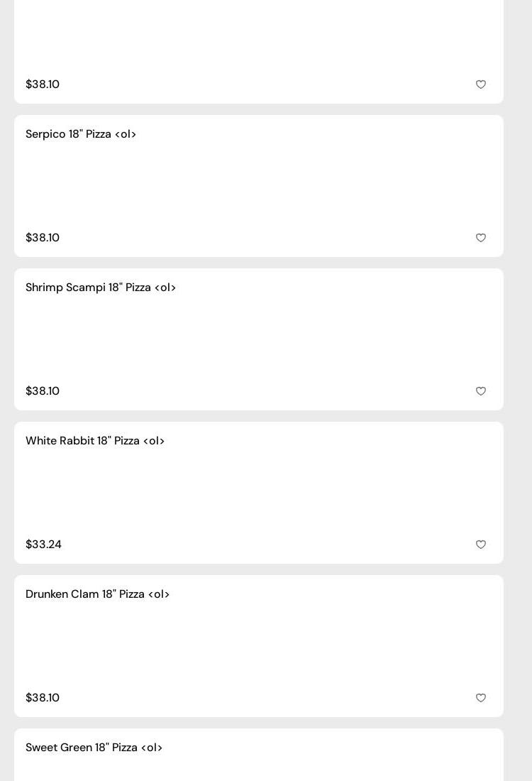The height and width of the screenshot is (781, 532).
Task: Click the Shrimp Scampi $38.10 price
Action: 43,391
